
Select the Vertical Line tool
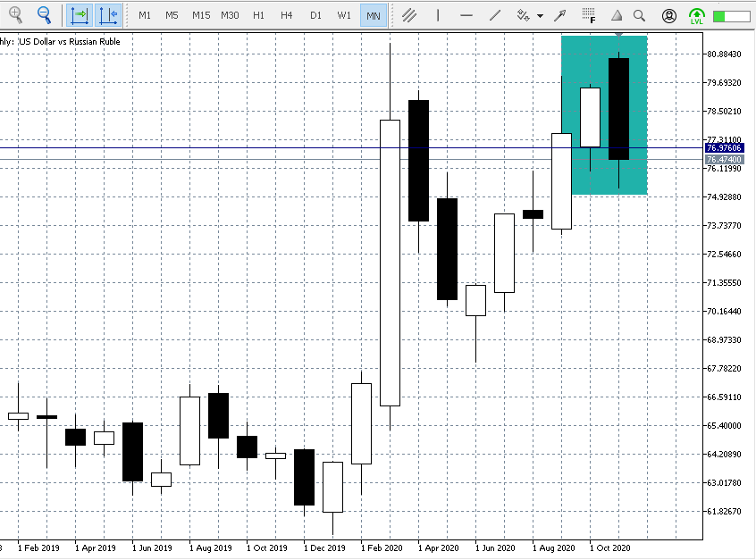[437, 15]
